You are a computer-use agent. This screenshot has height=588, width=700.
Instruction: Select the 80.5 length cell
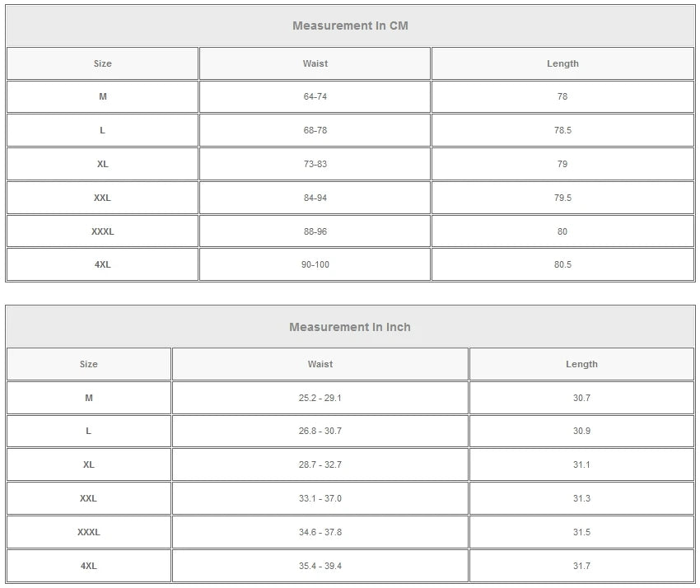click(562, 264)
